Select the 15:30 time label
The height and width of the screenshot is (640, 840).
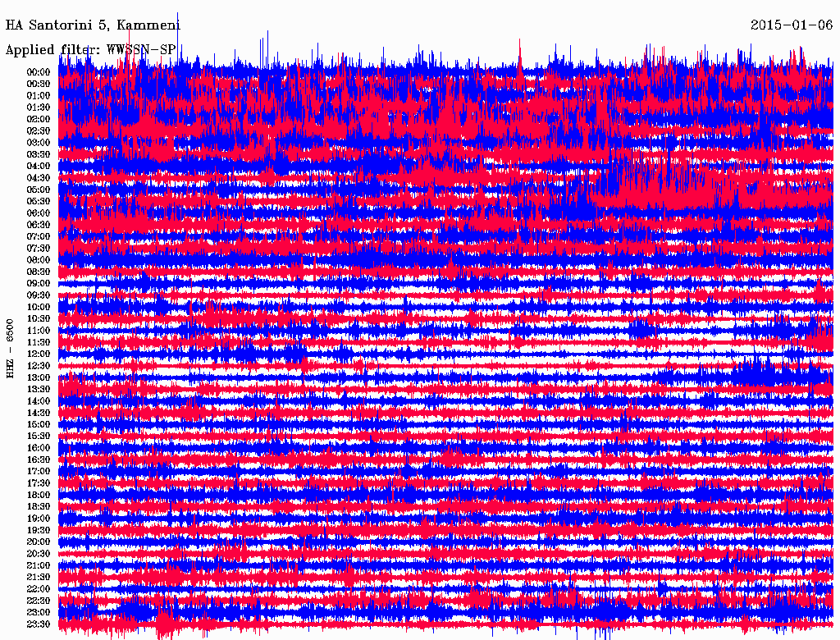pos(39,437)
